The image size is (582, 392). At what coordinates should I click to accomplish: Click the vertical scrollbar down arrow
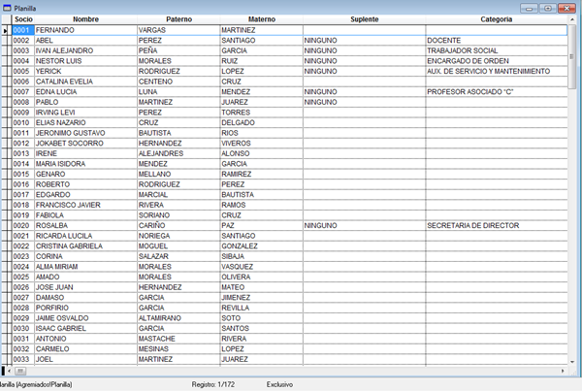(572, 362)
